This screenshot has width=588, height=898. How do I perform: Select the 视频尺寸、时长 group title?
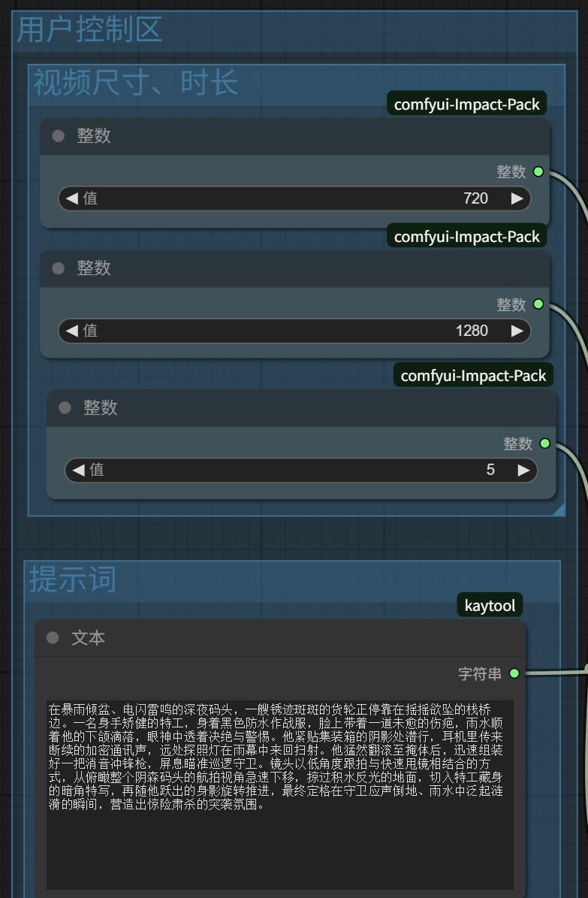tap(136, 83)
